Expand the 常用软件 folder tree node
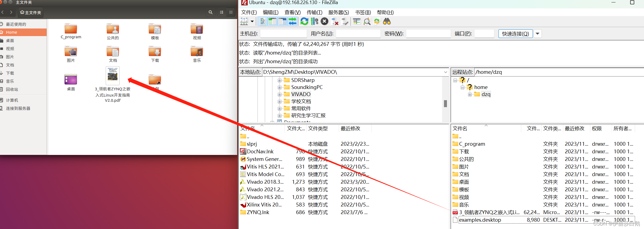644x229 pixels. click(x=279, y=109)
